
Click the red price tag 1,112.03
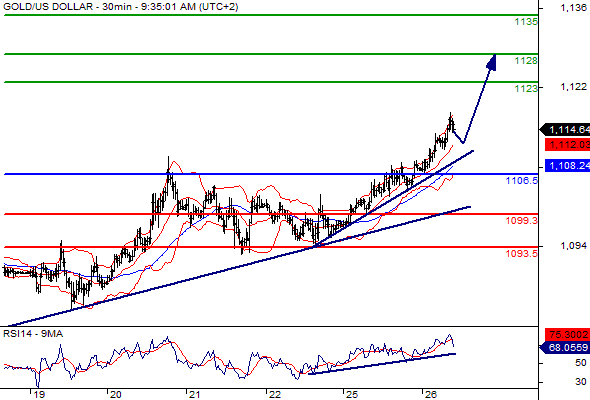pyautogui.click(x=567, y=144)
